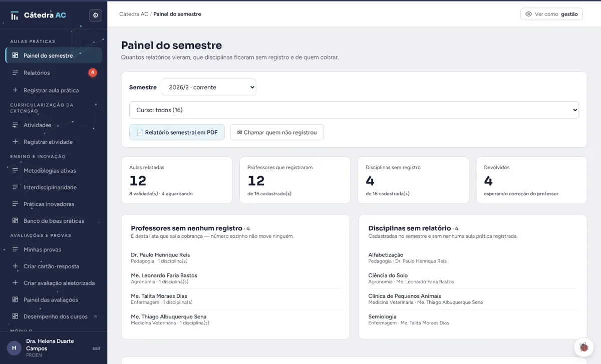This screenshot has width=601, height=364.
Task: Open the Semestre 2026/2 dropdown
Action: coord(209,87)
